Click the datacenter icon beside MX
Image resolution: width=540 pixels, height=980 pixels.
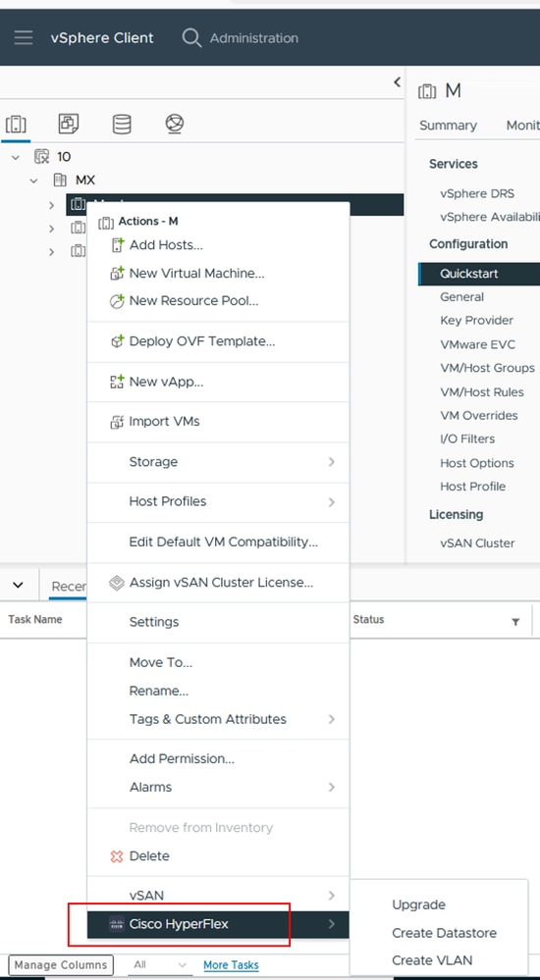pyautogui.click(x=60, y=180)
